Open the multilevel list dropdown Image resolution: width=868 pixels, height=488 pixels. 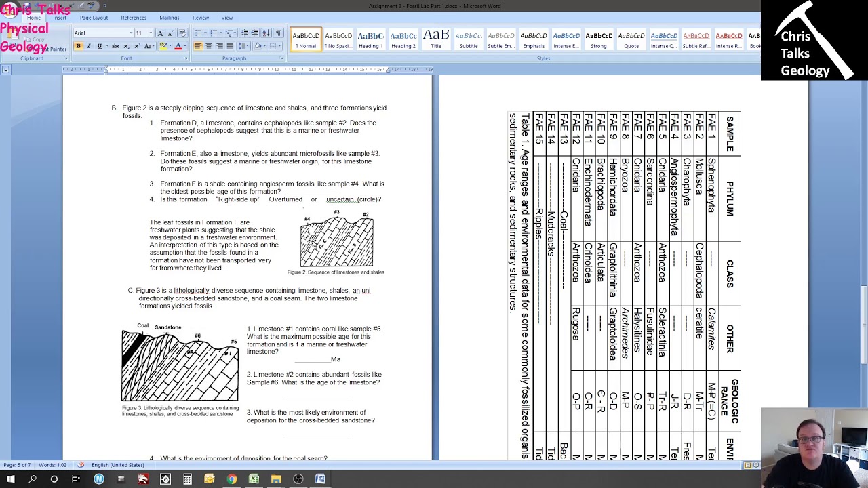[235, 33]
